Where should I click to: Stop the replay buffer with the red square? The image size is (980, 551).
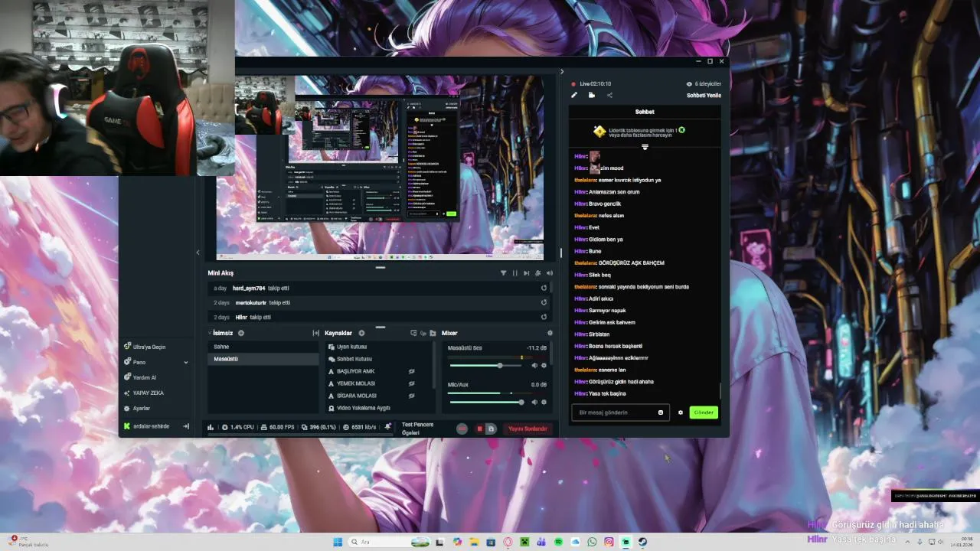(x=480, y=429)
